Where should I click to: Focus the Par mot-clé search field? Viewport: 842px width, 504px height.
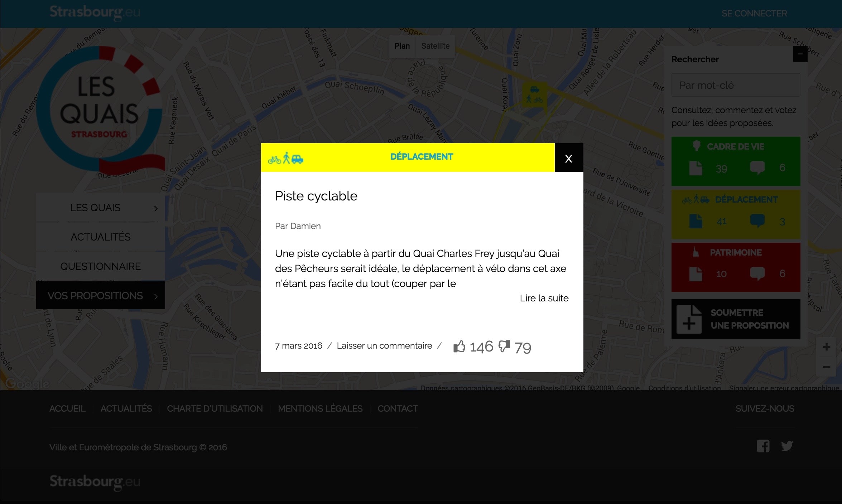coord(735,85)
